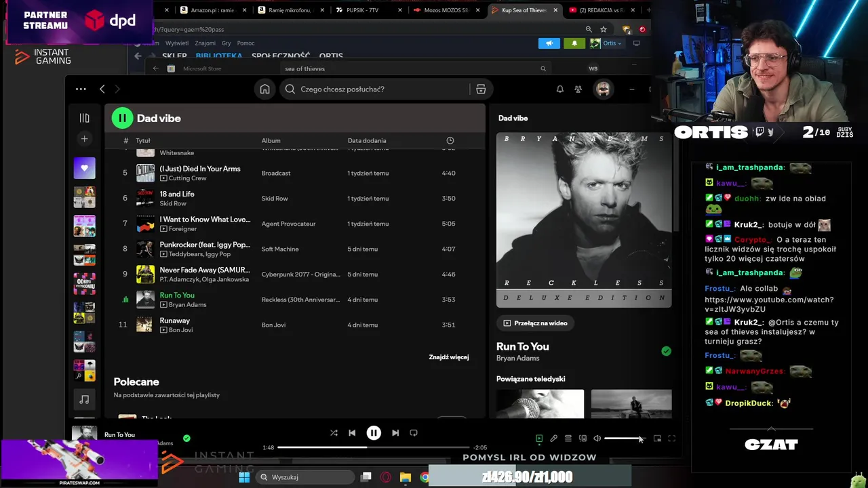Open Steam Znajomi menu
The height and width of the screenshot is (488, 868).
[205, 43]
